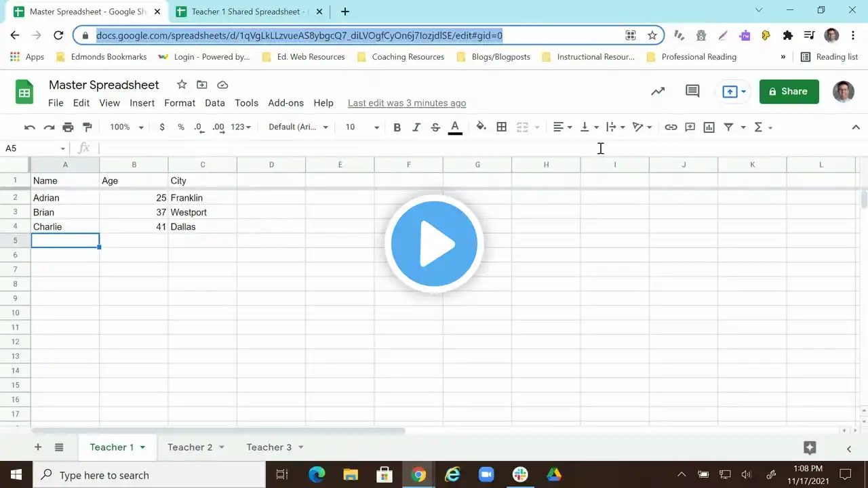Expand the Teacher 1 tab options arrow

(x=142, y=447)
